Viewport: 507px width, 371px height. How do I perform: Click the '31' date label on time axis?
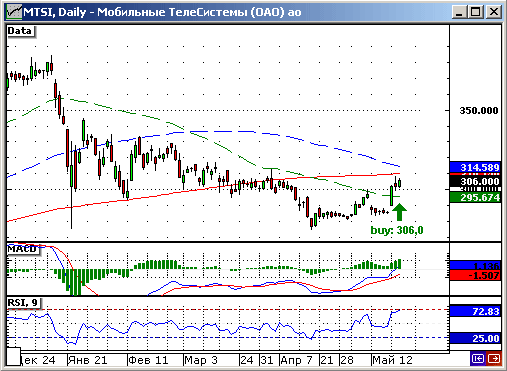[x=267, y=360]
